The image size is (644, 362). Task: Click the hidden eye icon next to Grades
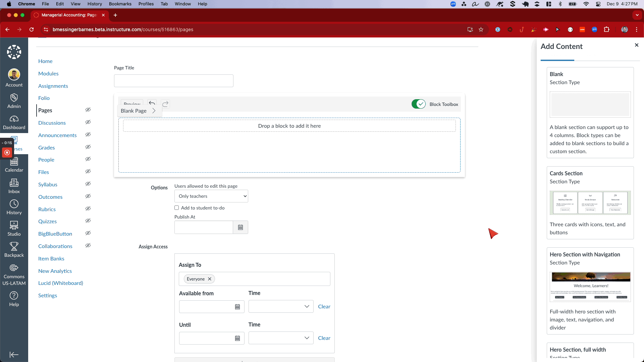pyautogui.click(x=88, y=147)
